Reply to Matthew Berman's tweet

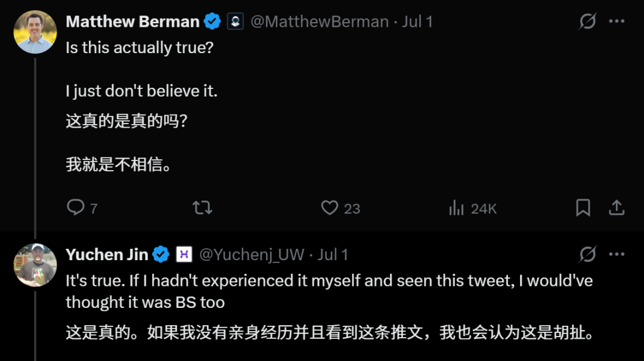(x=76, y=208)
